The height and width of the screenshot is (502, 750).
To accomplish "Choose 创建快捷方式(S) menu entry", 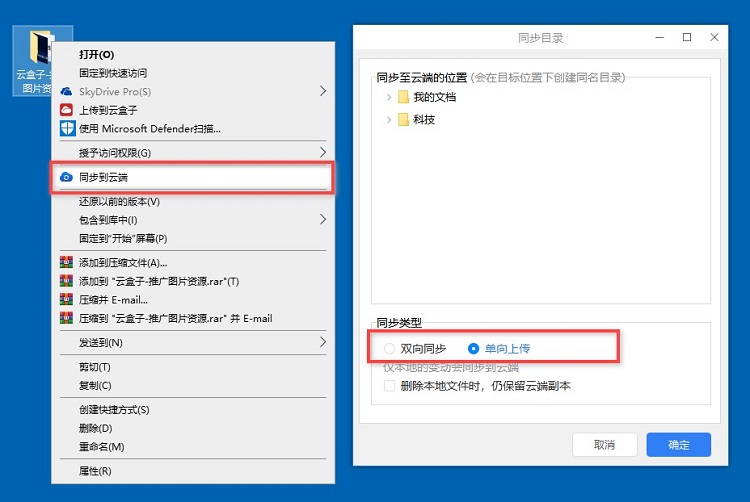I will pos(193,410).
